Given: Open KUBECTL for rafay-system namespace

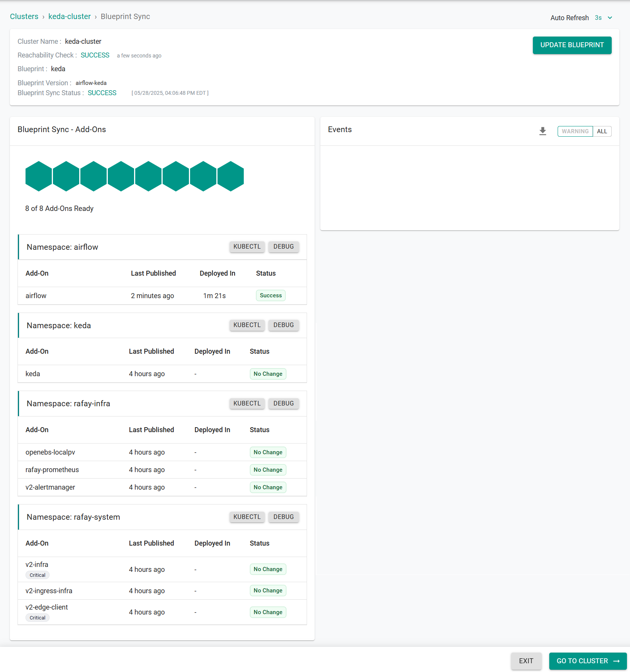Looking at the screenshot, I should click(x=247, y=517).
